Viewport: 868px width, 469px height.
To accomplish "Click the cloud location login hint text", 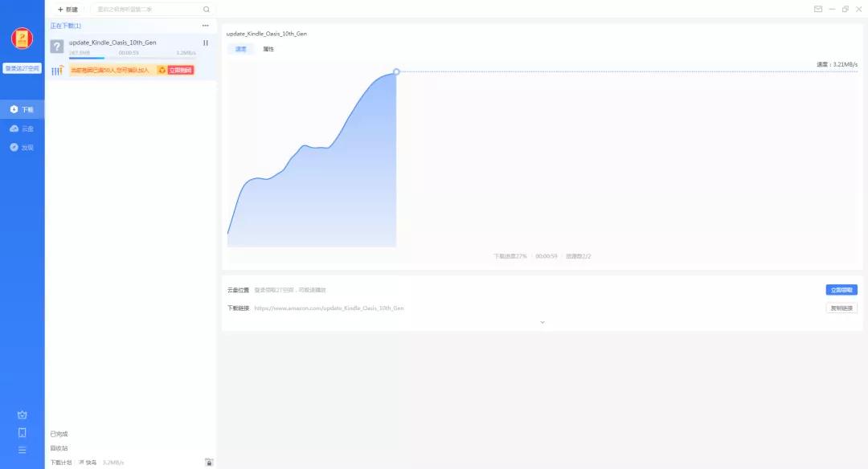I will (290, 290).
